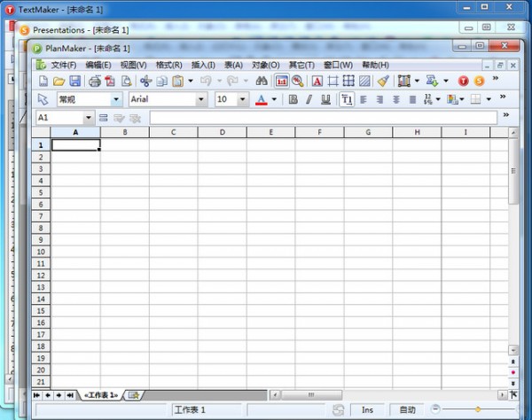Viewport: 532px width, 420px height.
Task: Open the 编辑(E) menu
Action: (x=98, y=65)
